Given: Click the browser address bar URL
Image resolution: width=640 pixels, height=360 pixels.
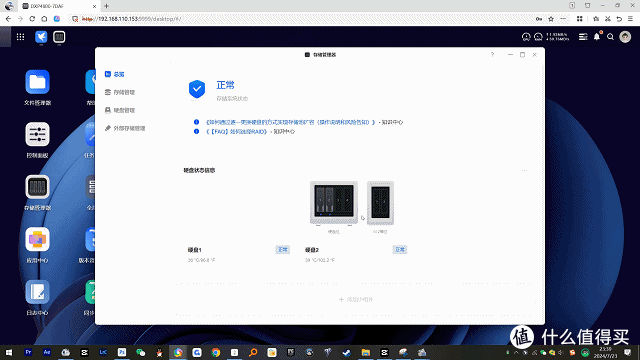Looking at the screenshot, I should coord(131,19).
